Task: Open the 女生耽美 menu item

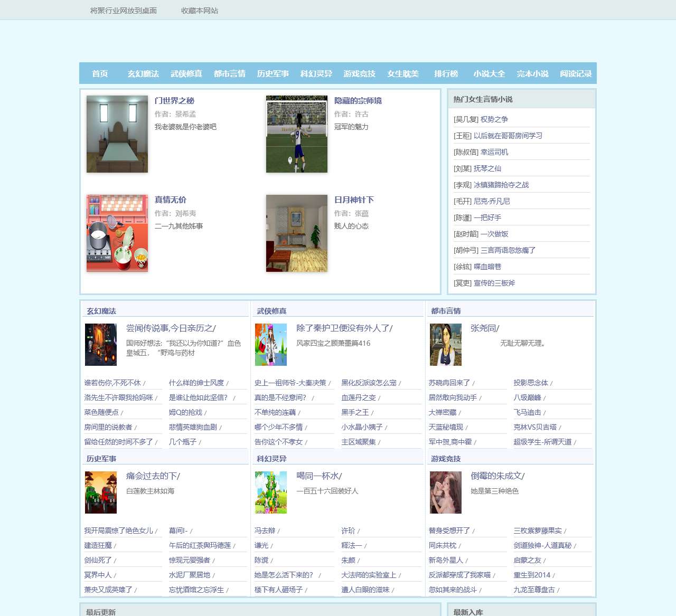Action: pos(403,74)
